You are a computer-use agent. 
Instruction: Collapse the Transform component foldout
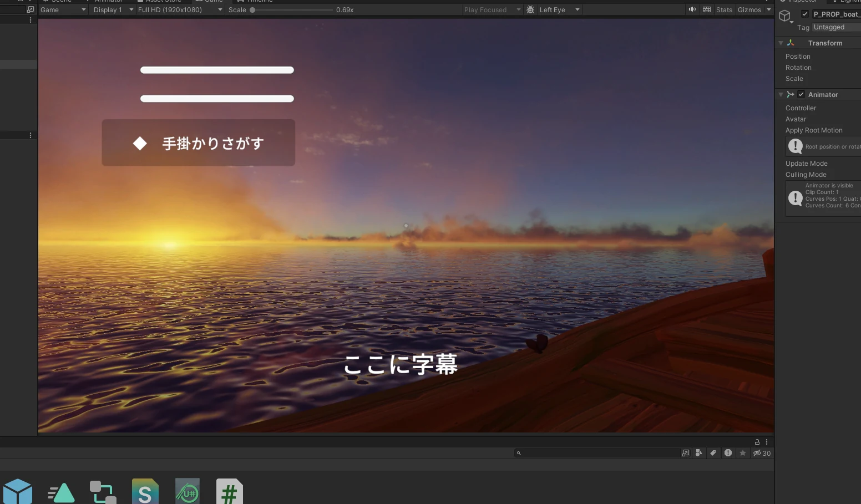(781, 43)
